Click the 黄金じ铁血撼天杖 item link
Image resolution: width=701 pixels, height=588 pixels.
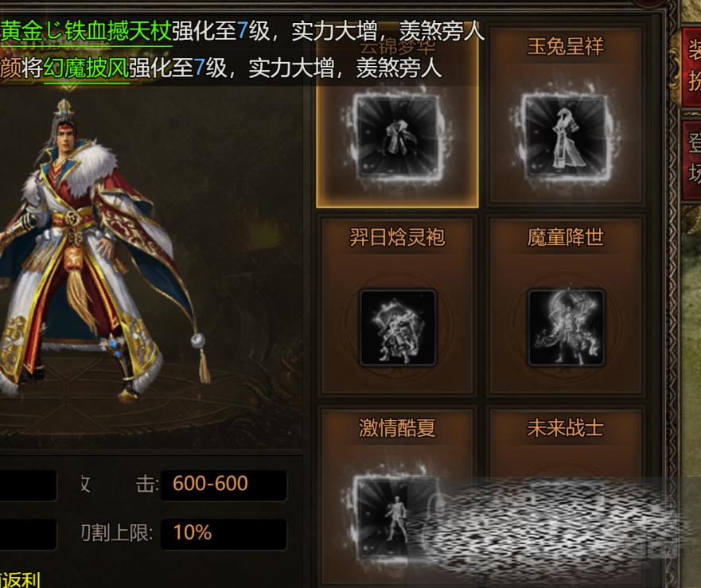[x=86, y=31]
